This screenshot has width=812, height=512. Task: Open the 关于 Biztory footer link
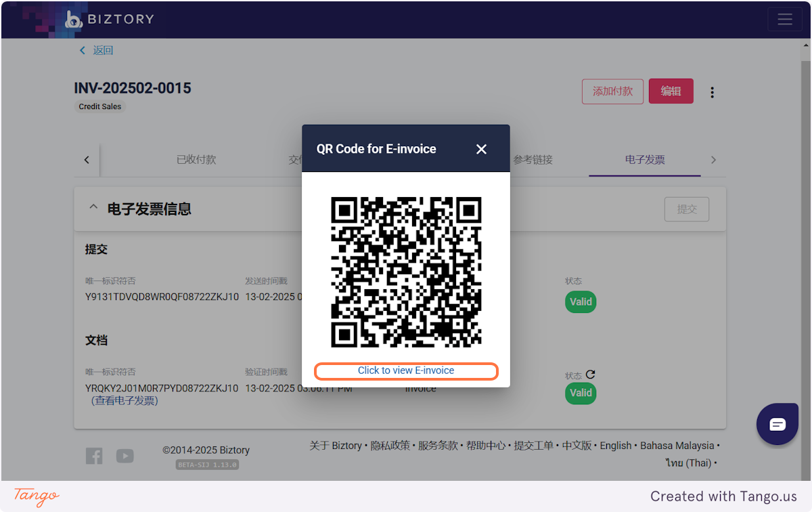click(x=336, y=446)
